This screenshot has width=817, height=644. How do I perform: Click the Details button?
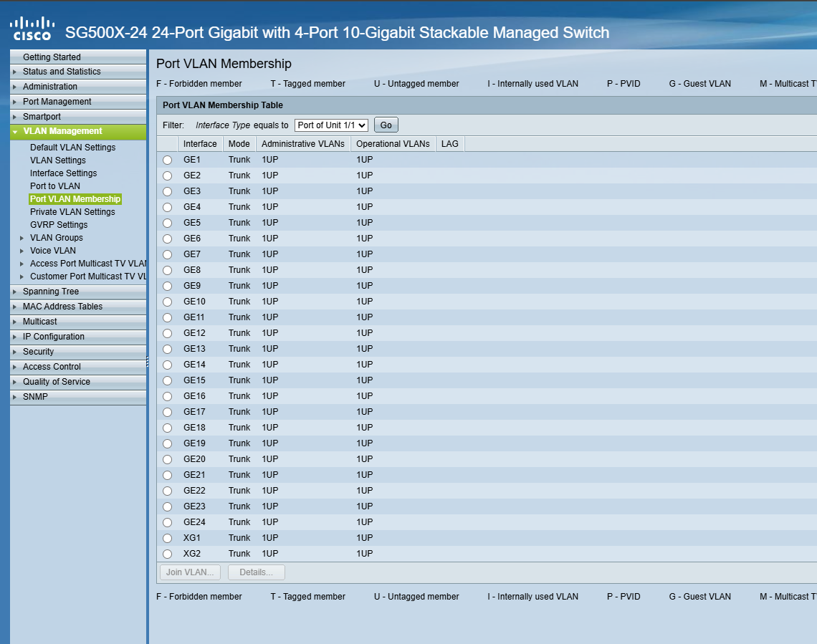256,572
